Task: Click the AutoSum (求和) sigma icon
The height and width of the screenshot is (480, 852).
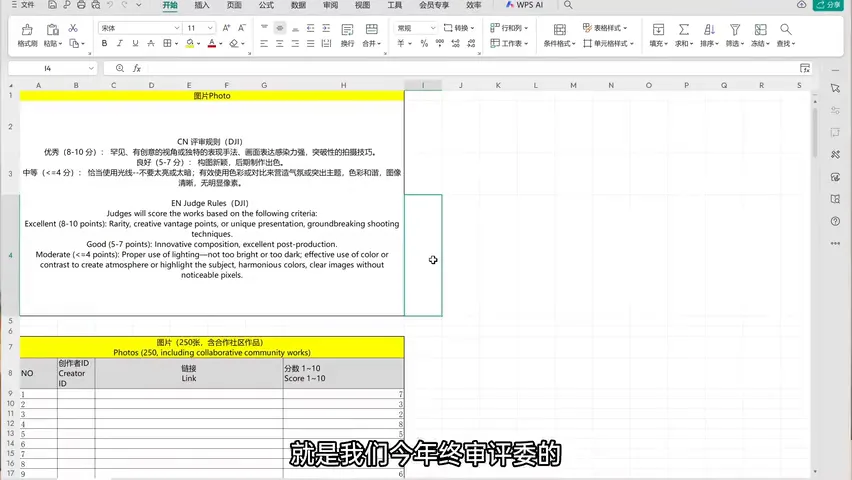Action: point(684,29)
